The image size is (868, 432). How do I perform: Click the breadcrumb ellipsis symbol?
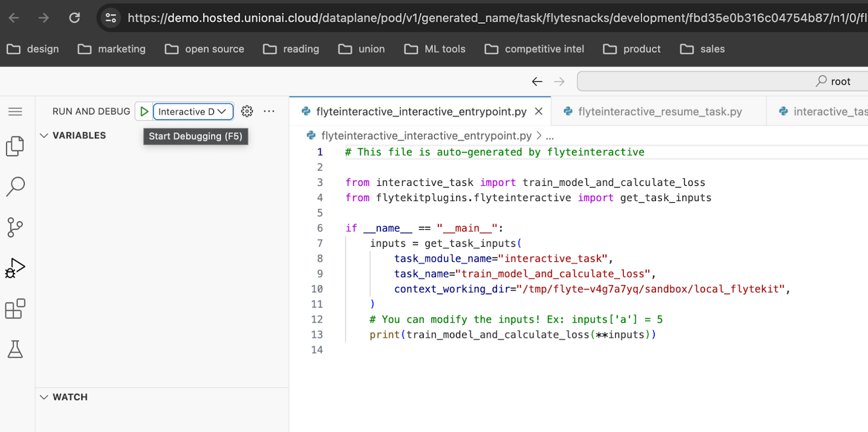(550, 136)
